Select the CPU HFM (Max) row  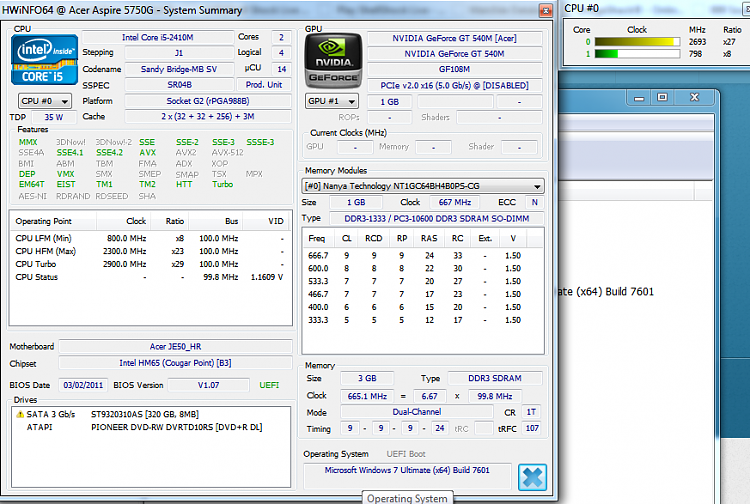click(x=150, y=251)
